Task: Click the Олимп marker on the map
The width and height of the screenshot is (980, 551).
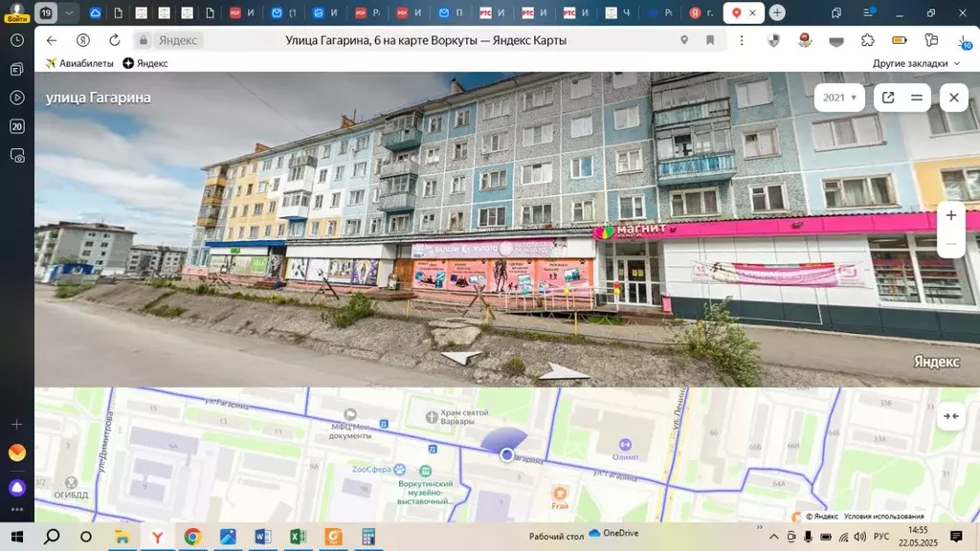Action: click(625, 450)
